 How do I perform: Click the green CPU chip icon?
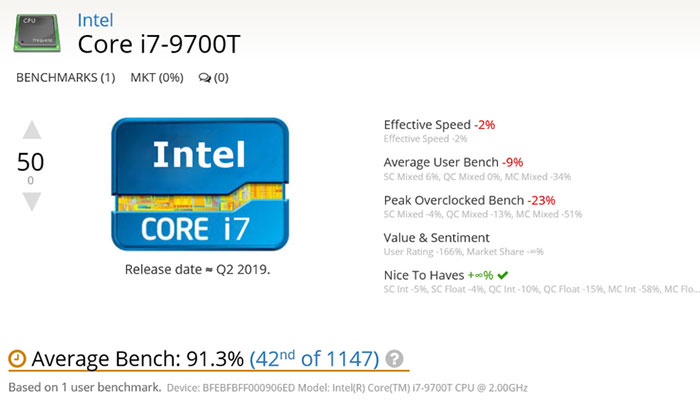point(37,33)
